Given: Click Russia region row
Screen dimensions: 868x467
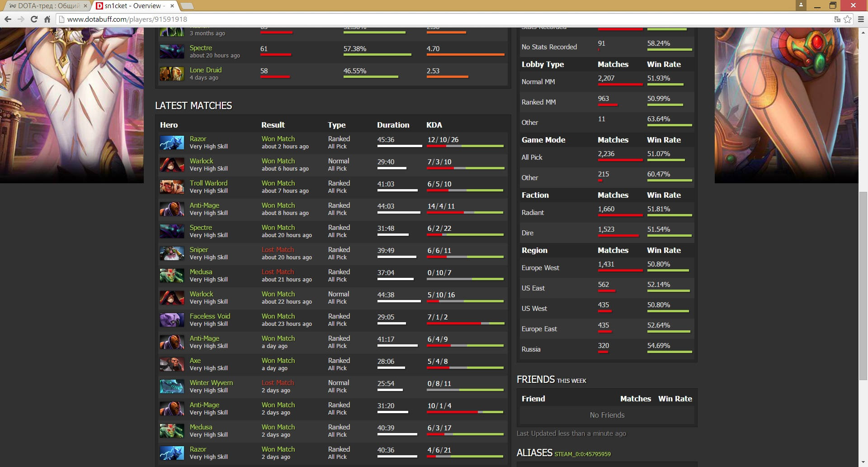Looking at the screenshot, I should coord(607,349).
